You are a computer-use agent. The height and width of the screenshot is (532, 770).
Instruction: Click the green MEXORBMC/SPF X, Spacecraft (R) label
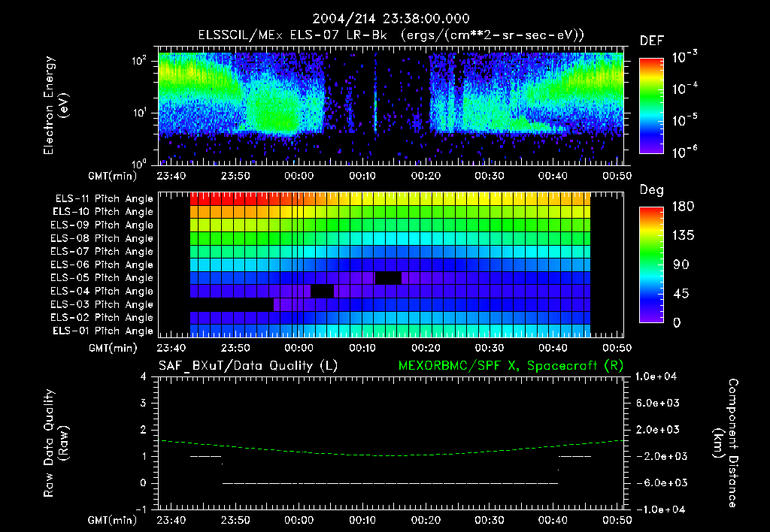pos(511,366)
